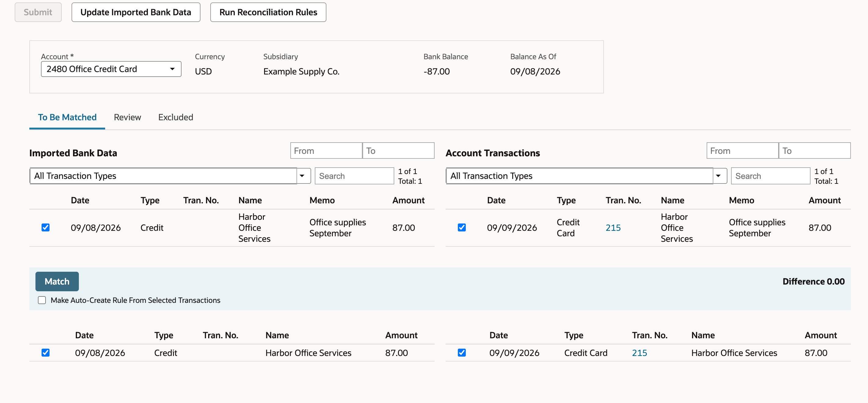Focus the Account Transactions Search box
Viewport: 868px width, 403px height.
tap(770, 176)
